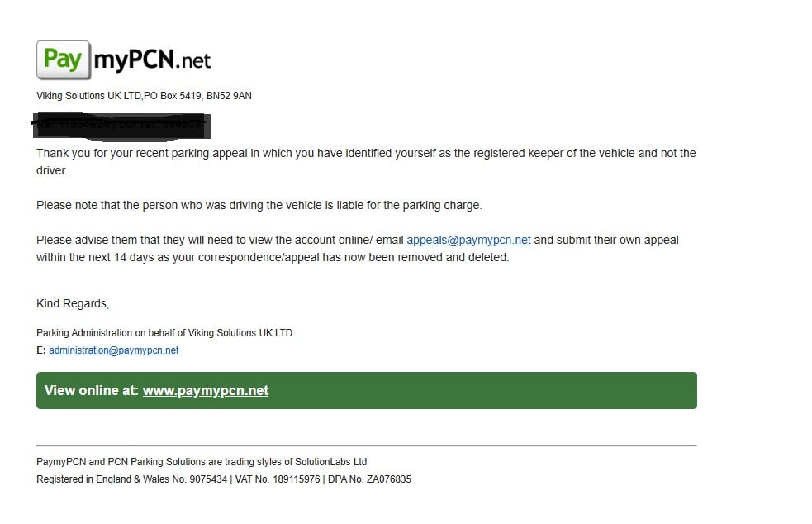Visit the www.paymypcn.net link in the banner
812x524 pixels.
point(206,390)
